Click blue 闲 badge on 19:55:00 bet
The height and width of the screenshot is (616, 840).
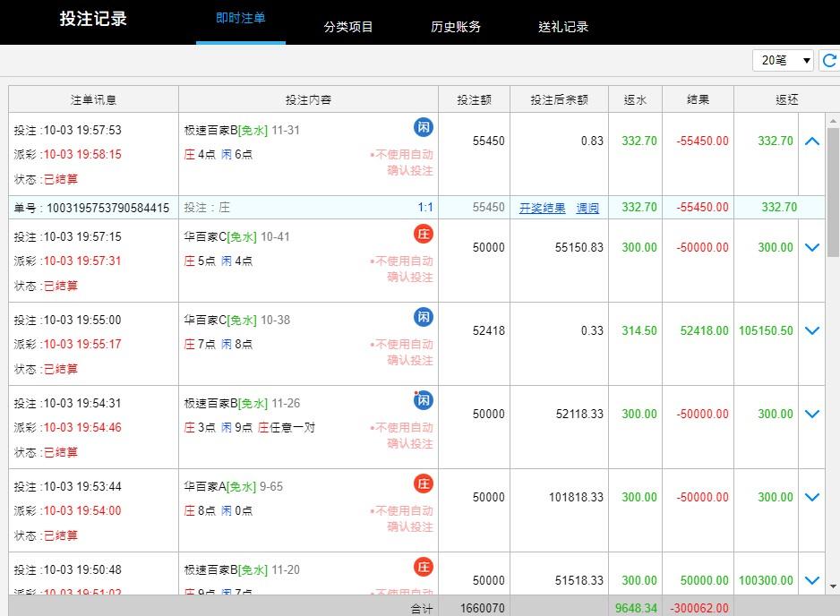click(423, 318)
